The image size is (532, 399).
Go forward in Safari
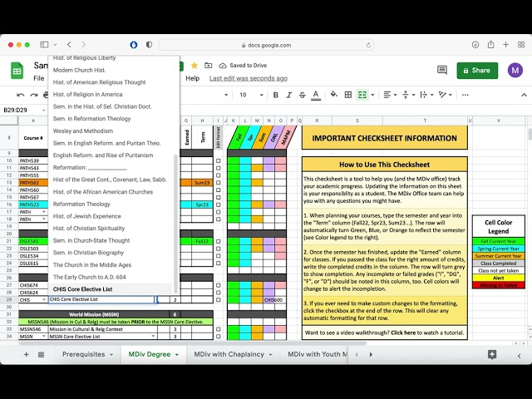click(x=83, y=44)
